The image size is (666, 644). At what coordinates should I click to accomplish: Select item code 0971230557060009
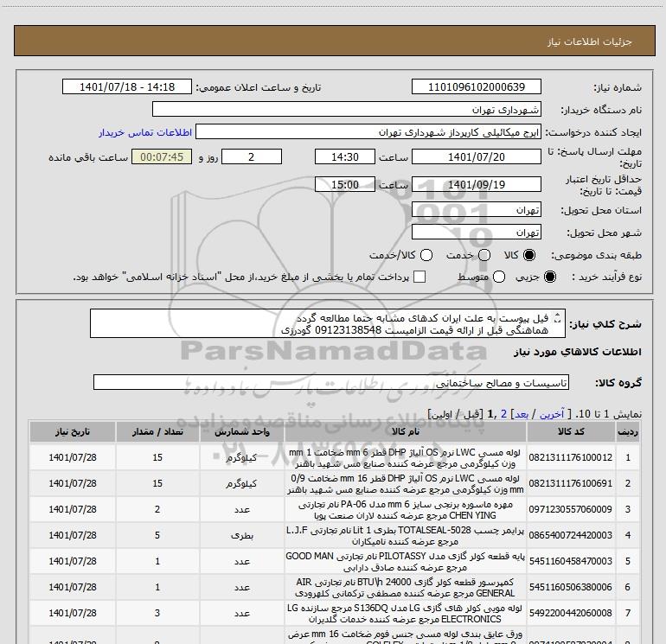571,509
